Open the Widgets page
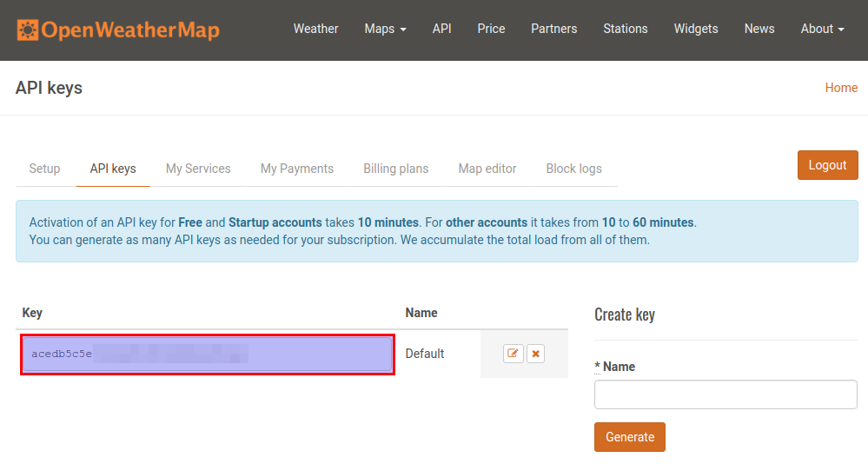The height and width of the screenshot is (464, 868). [x=696, y=29]
